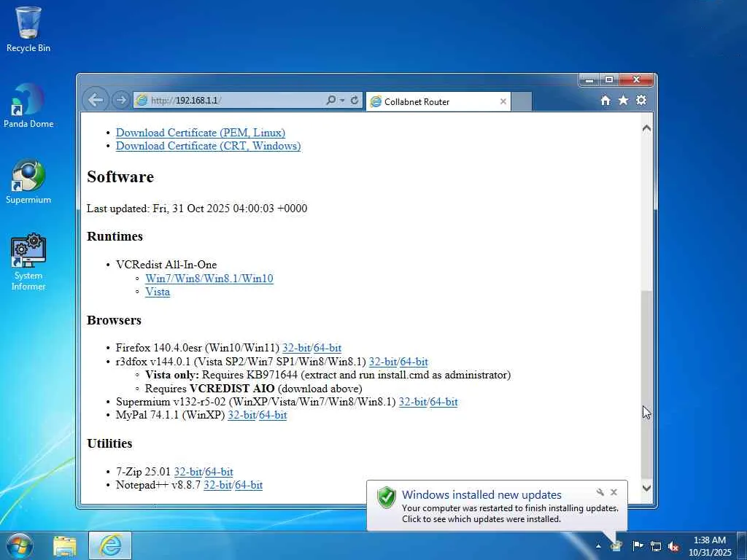Image resolution: width=747 pixels, height=560 pixels.
Task: Open notification options wrench icon
Action: 600,492
